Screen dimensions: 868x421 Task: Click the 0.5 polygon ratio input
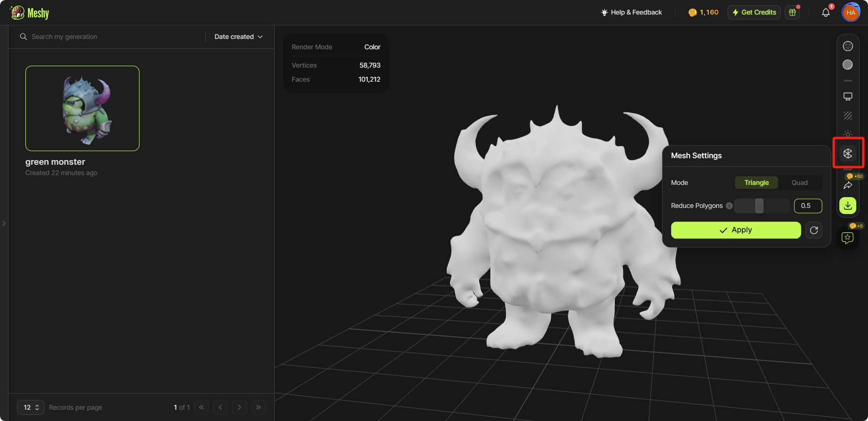point(808,206)
